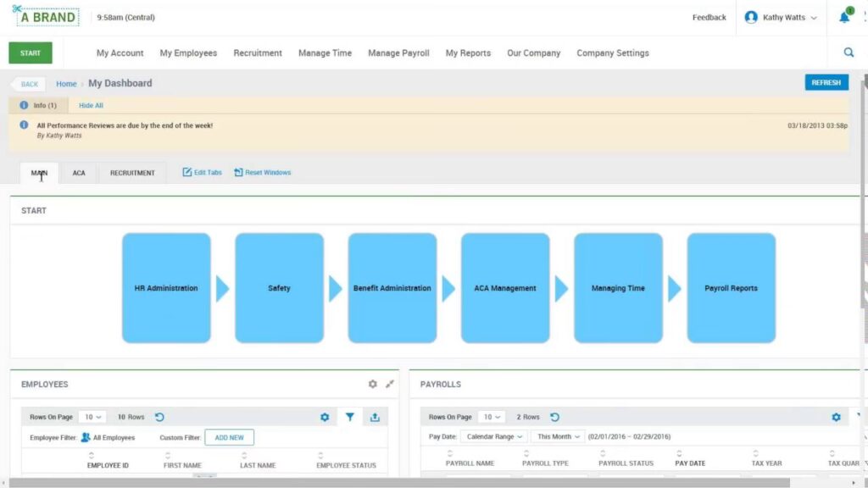Open the notifications bell icon

pos(844,17)
